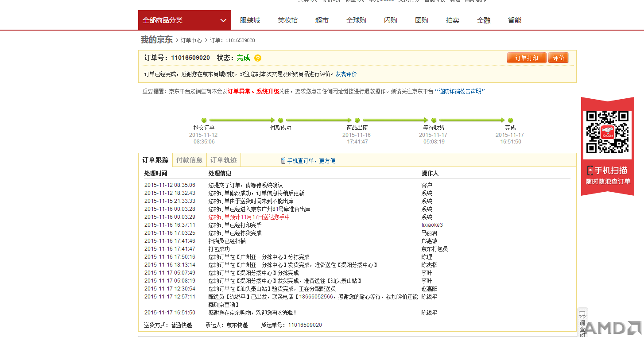Click the 评价 button
644x337 pixels.
pos(559,58)
